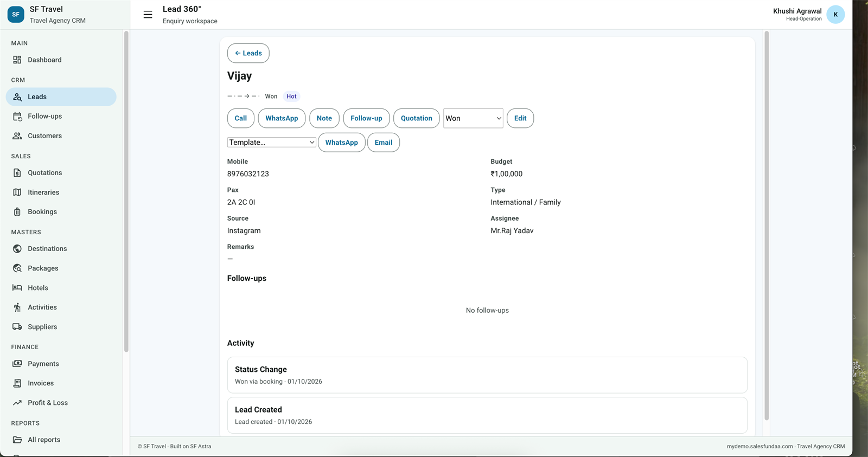Image resolution: width=868 pixels, height=457 pixels.
Task: Click the Follow-ups calendar icon
Action: 17,117
